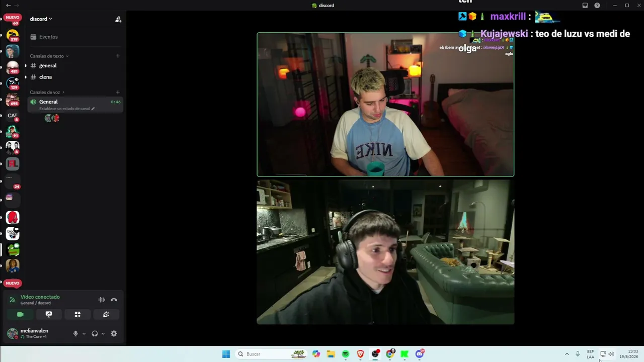Open the server with the 91 badge
644x362 pixels.
(13, 132)
